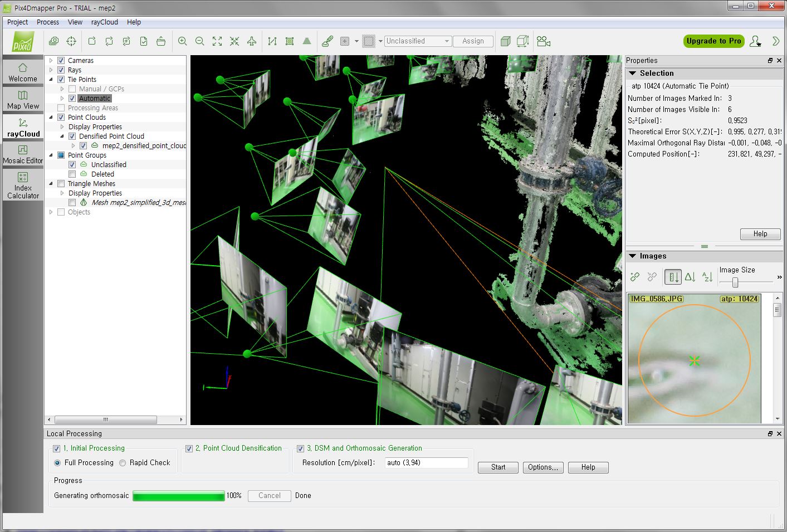The height and width of the screenshot is (532, 787).
Task: Expand Display Properties under Triangle Meshes
Action: (x=62, y=193)
